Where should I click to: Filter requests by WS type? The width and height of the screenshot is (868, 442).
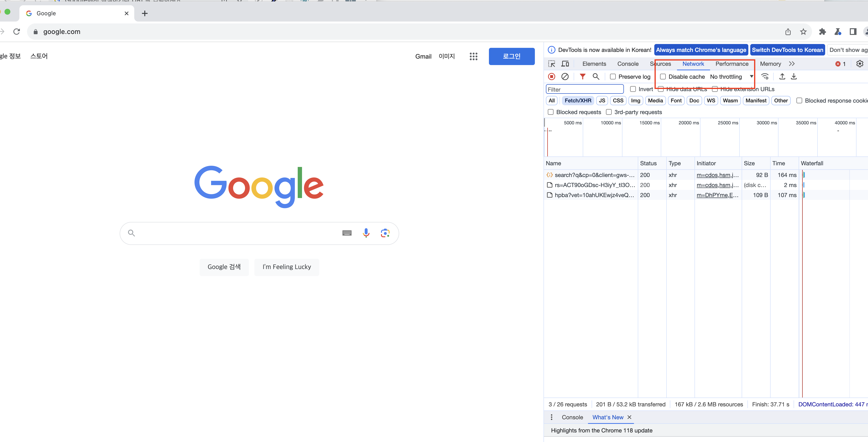[x=711, y=101]
